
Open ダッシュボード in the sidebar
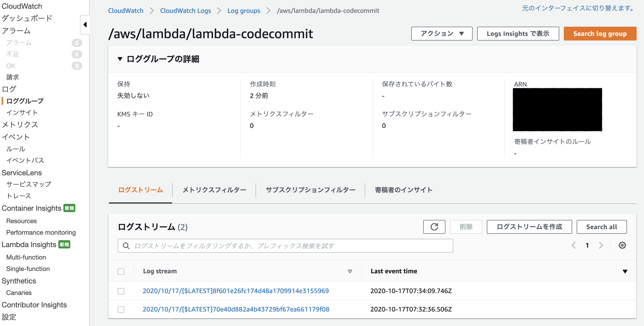(x=27, y=18)
